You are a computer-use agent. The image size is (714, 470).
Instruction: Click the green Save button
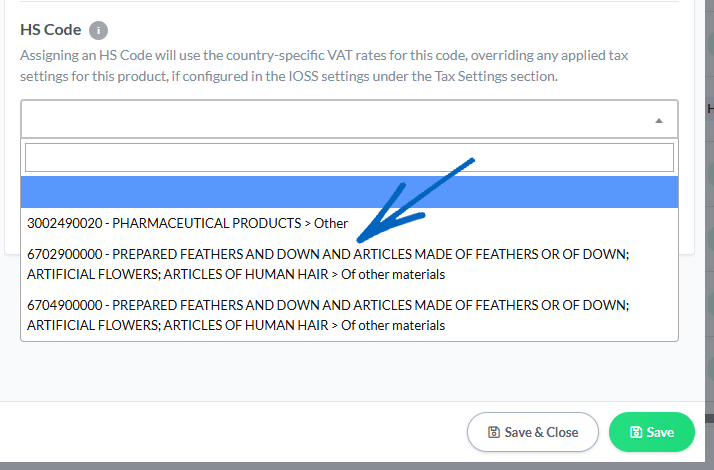(652, 432)
